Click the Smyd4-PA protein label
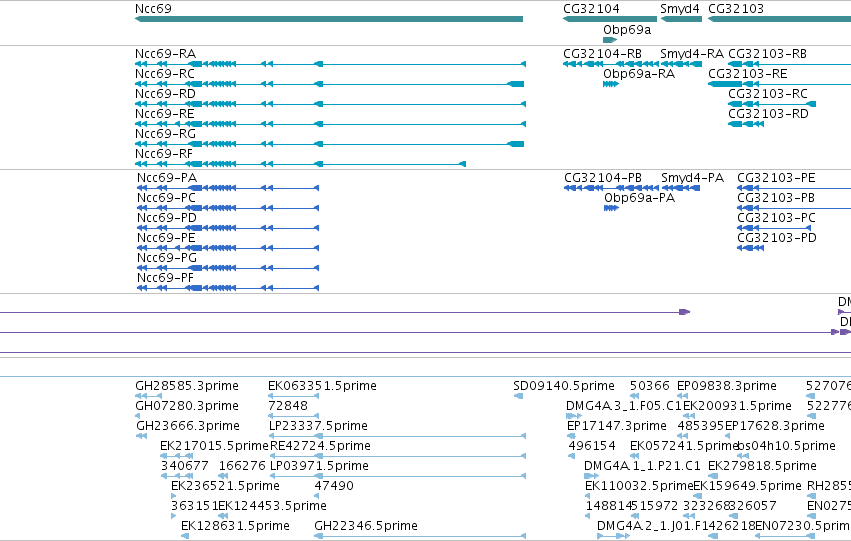This screenshot has height=541, width=851. [x=693, y=178]
